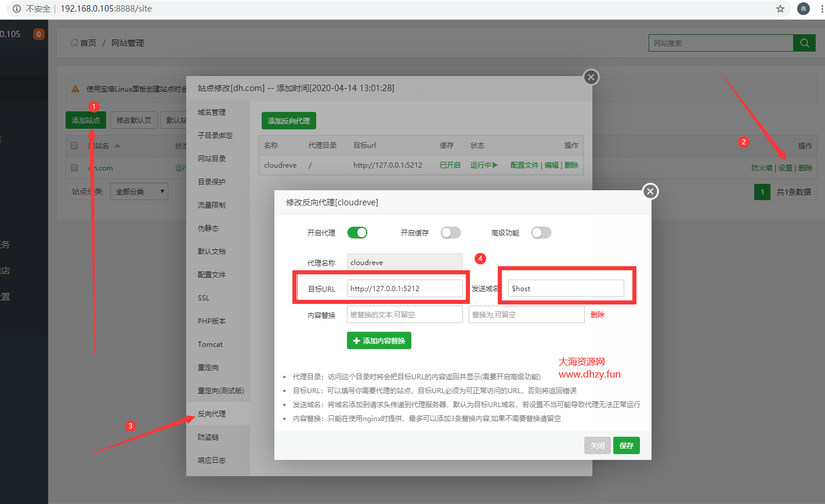825x504 pixels.
Task: Sort the list by 网站名 column arrow
Action: pos(118,146)
